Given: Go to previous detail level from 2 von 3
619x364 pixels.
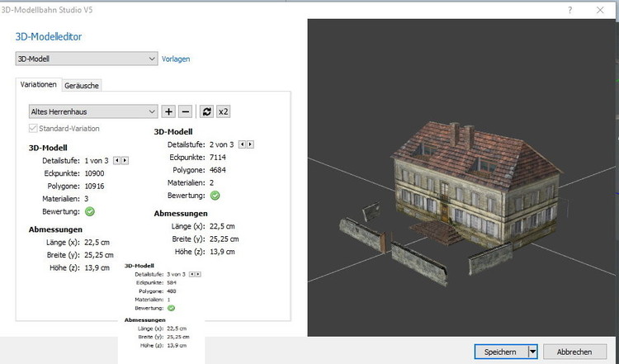Looking at the screenshot, I should pos(242,144).
